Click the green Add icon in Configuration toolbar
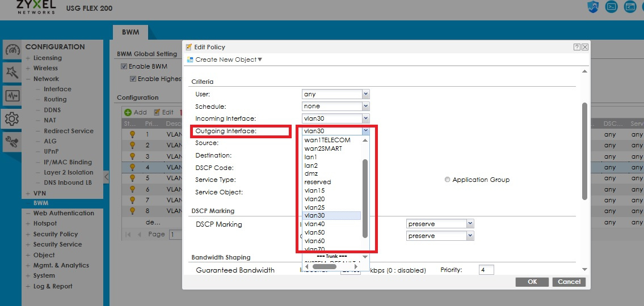 (x=128, y=112)
